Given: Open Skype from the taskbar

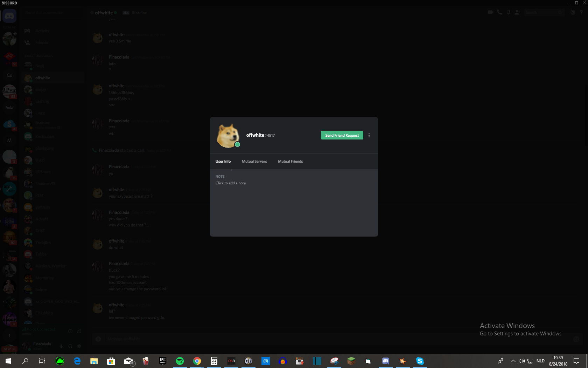Looking at the screenshot, I should (x=420, y=361).
